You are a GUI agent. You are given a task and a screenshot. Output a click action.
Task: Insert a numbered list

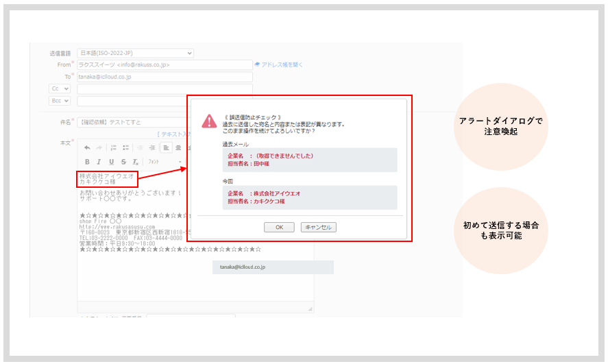tap(113, 147)
